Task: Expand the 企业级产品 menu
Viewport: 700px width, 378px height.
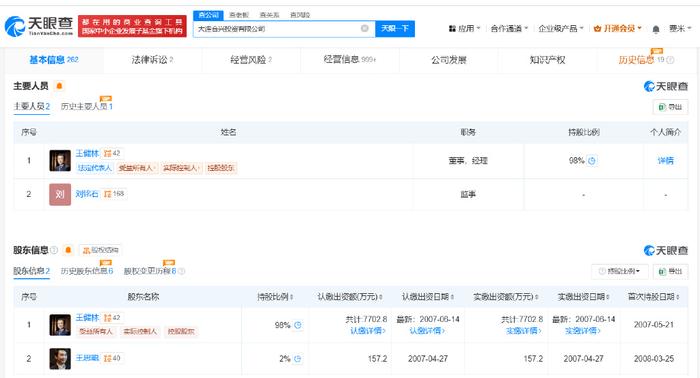Action: pyautogui.click(x=561, y=29)
